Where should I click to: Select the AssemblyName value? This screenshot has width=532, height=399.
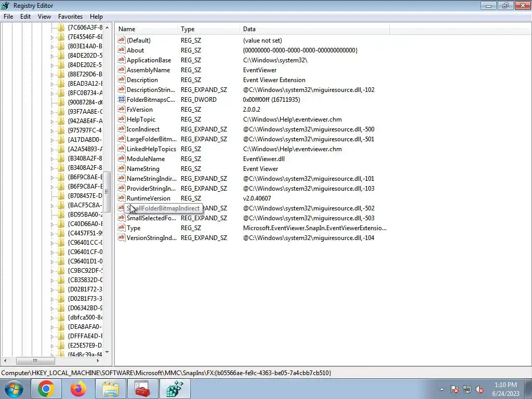(148, 70)
